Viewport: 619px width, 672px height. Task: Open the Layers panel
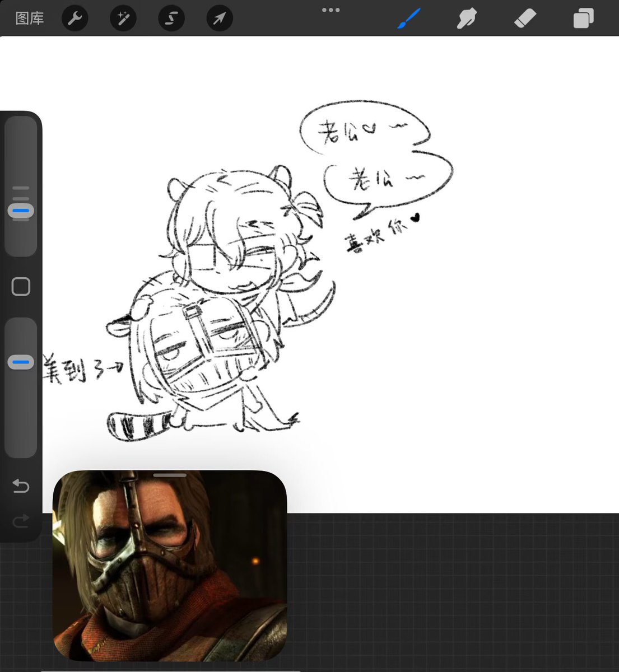point(583,18)
